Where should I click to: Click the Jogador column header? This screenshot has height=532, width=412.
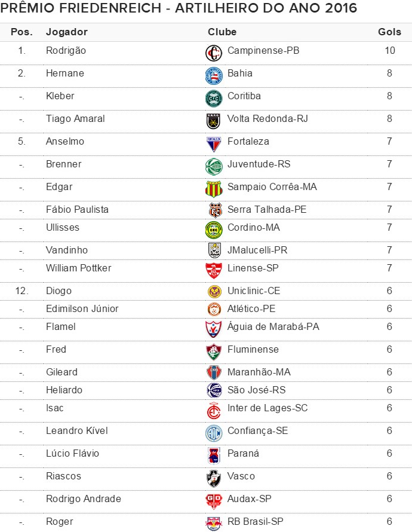coord(67,32)
